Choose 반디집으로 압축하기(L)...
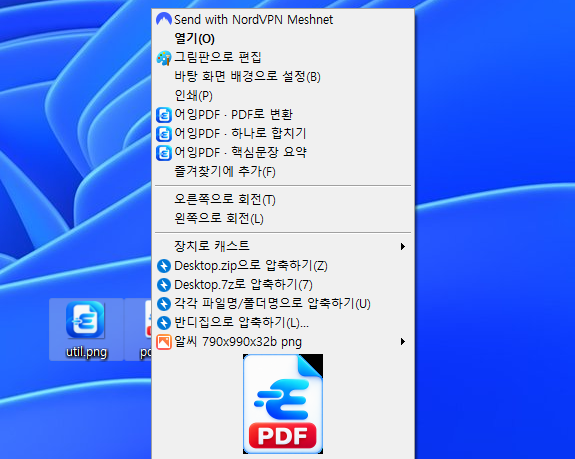The image size is (575, 459). pyautogui.click(x=283, y=323)
